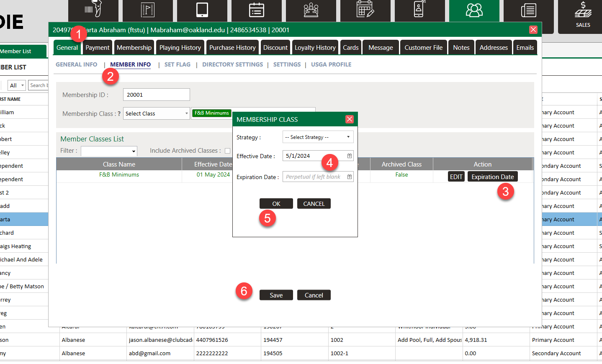Toggle Include Archived Classes checkbox

click(227, 151)
